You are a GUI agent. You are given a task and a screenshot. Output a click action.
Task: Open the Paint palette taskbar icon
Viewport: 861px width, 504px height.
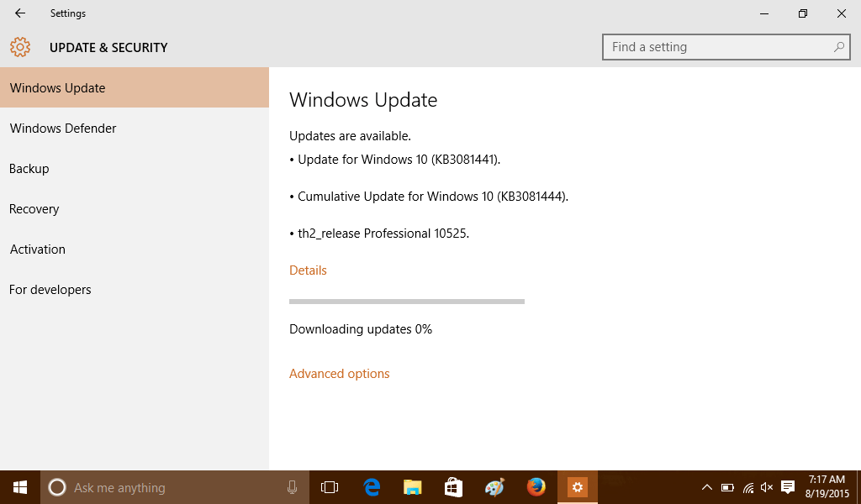click(494, 487)
